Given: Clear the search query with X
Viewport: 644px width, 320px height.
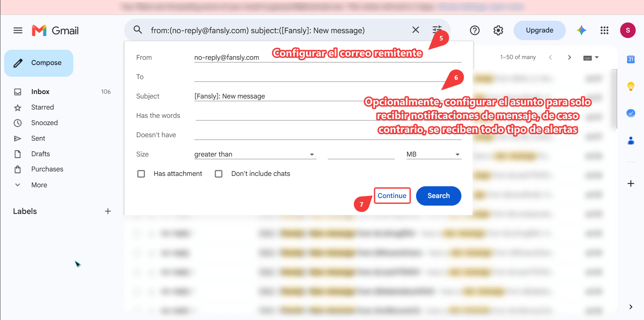Looking at the screenshot, I should pos(416,30).
